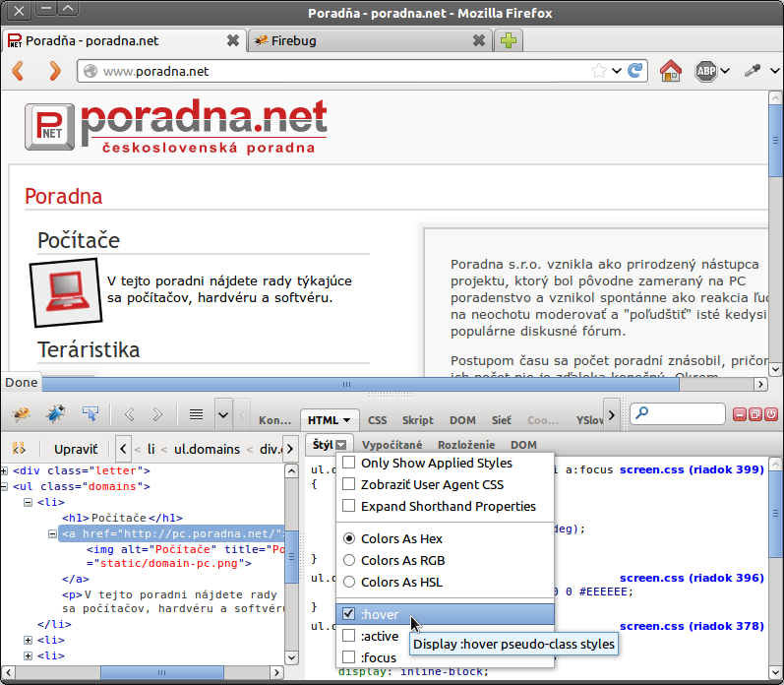Click the red computer image for Počítače
The image size is (784, 685).
tap(65, 292)
